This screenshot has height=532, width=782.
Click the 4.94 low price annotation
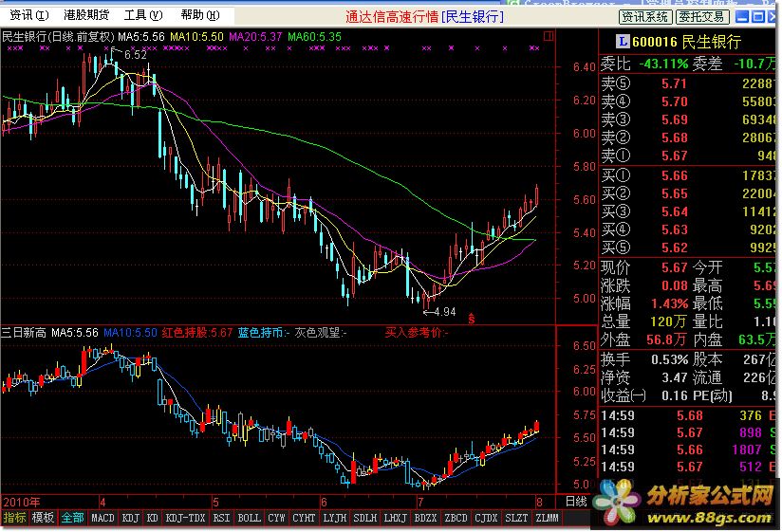tap(444, 312)
